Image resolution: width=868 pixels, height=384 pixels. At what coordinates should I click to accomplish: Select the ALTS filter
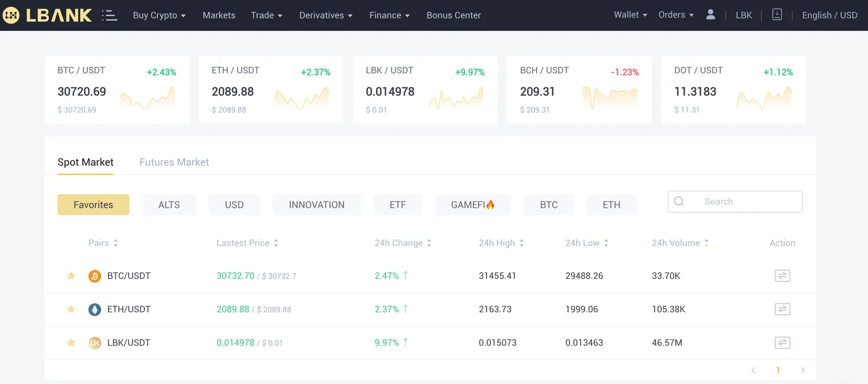[x=169, y=205]
